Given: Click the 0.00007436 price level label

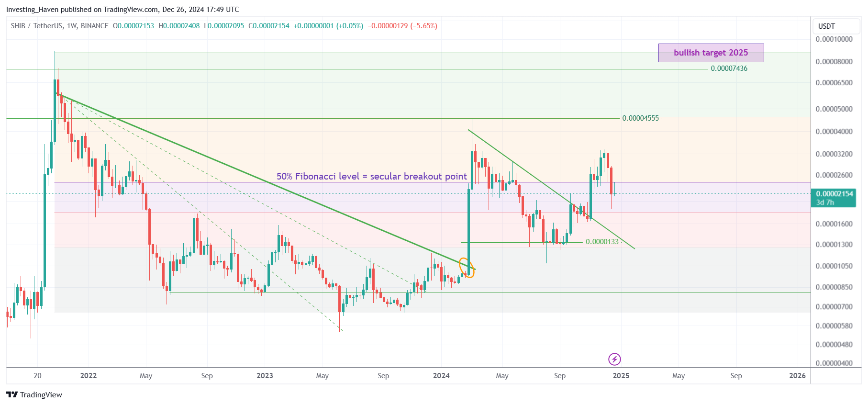Looking at the screenshot, I should (x=729, y=68).
